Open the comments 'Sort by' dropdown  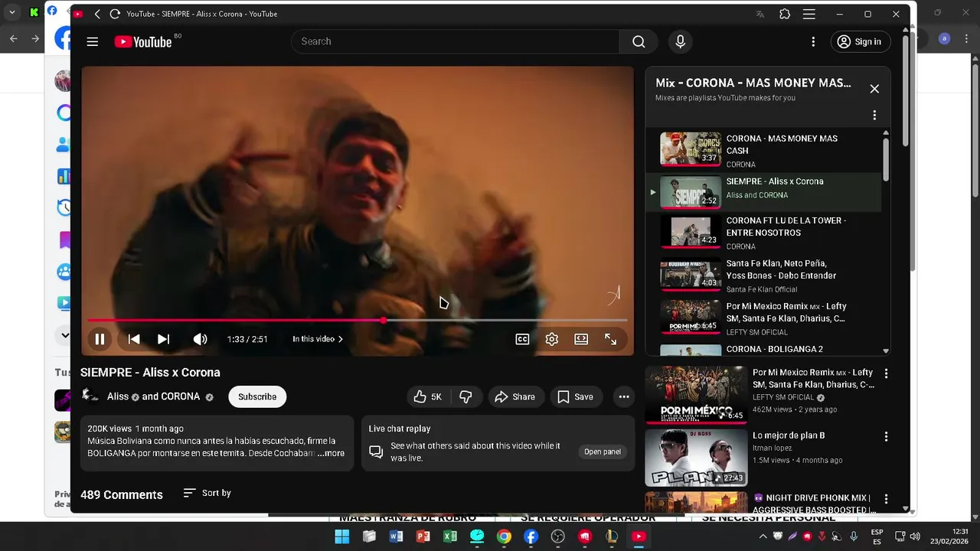[x=207, y=493]
